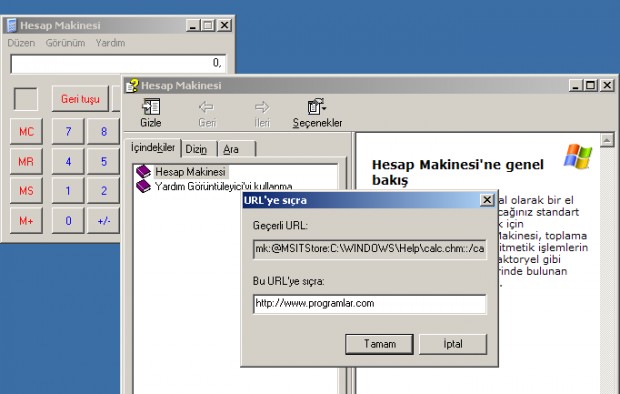The image size is (620, 394).
Task: Click calculator digit 0 button
Action: [68, 220]
